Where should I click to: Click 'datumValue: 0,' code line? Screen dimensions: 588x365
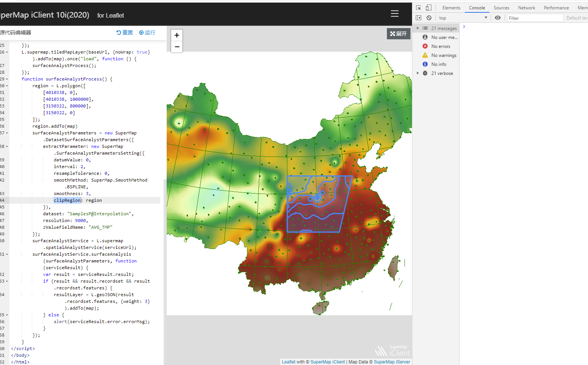(x=72, y=160)
